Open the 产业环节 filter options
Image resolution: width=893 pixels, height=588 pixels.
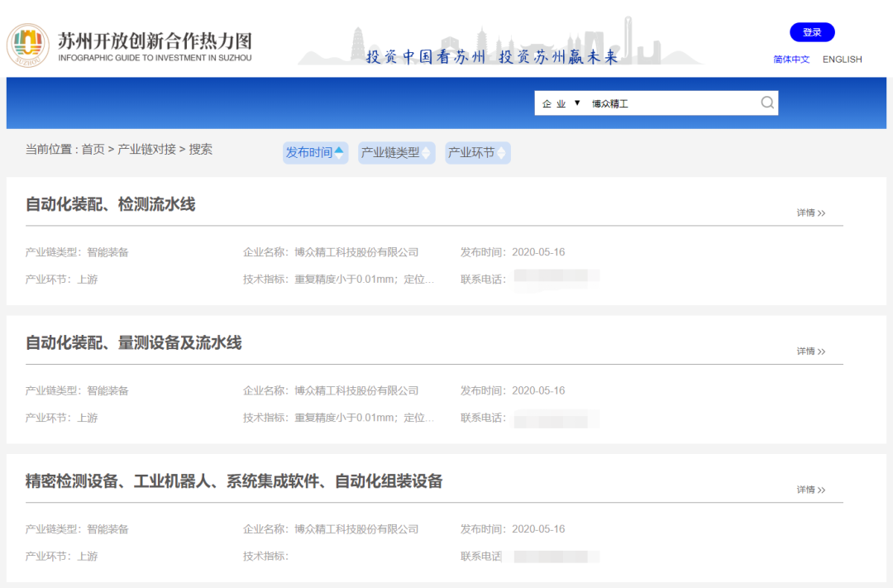click(x=477, y=152)
